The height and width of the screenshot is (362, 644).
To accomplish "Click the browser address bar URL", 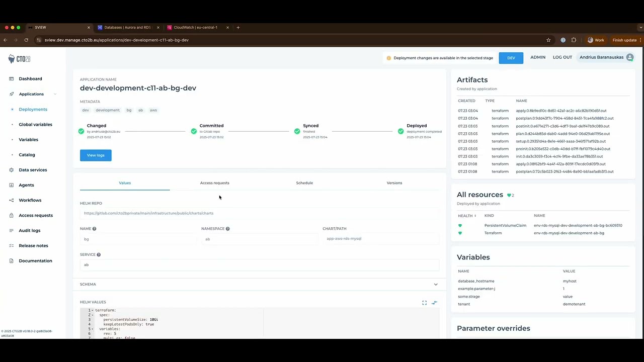I will [x=117, y=40].
